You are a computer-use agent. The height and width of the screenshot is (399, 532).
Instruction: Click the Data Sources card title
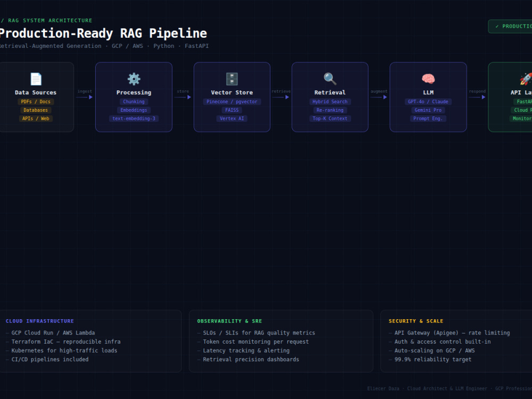coord(36,93)
